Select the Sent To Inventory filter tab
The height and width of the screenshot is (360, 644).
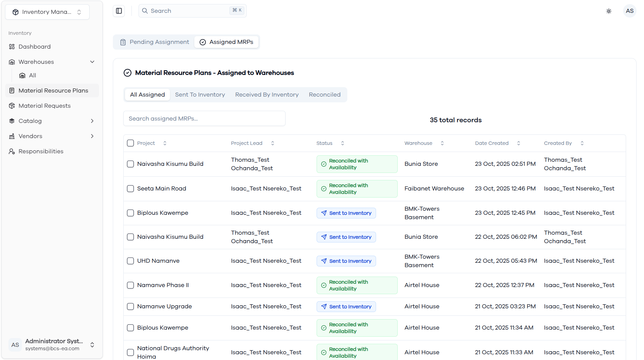(x=200, y=95)
